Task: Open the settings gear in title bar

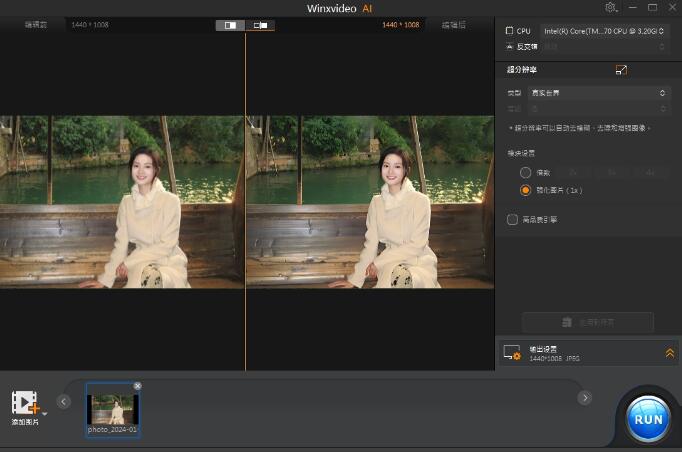Action: (611, 7)
